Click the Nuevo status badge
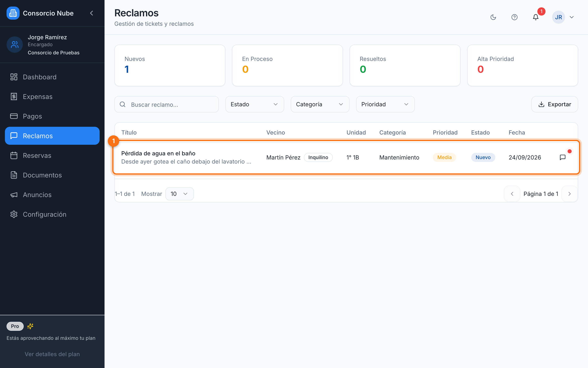The image size is (588, 368). tap(483, 157)
